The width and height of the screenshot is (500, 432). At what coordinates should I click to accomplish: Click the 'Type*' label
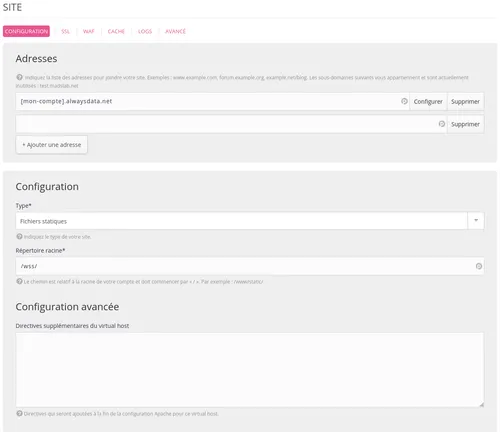23,206
